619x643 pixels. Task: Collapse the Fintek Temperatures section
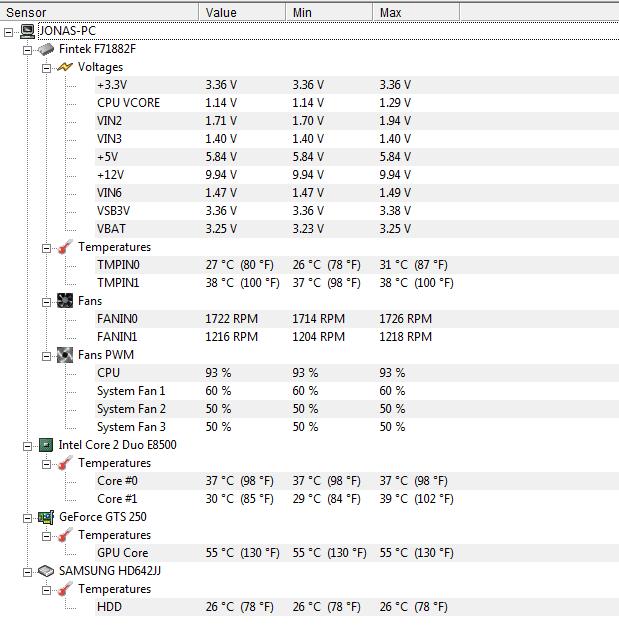point(46,248)
